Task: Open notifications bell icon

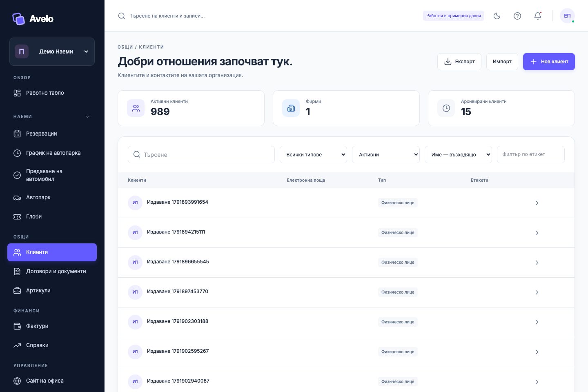Action: pyautogui.click(x=538, y=16)
